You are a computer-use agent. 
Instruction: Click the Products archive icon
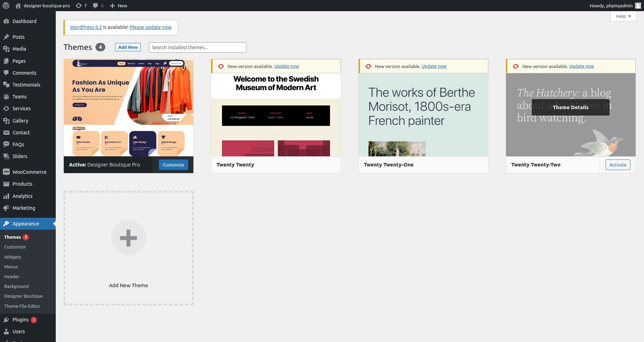click(x=6, y=184)
